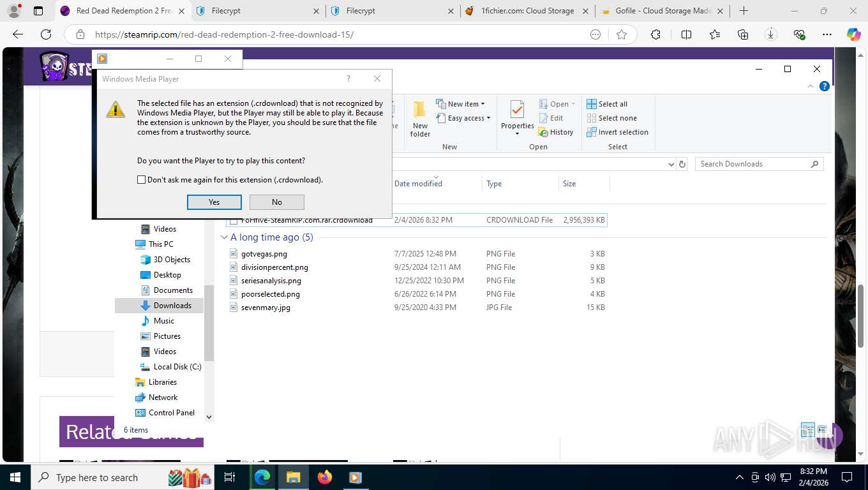
Task: Open the Edge Favorites list icon
Action: pyautogui.click(x=715, y=34)
